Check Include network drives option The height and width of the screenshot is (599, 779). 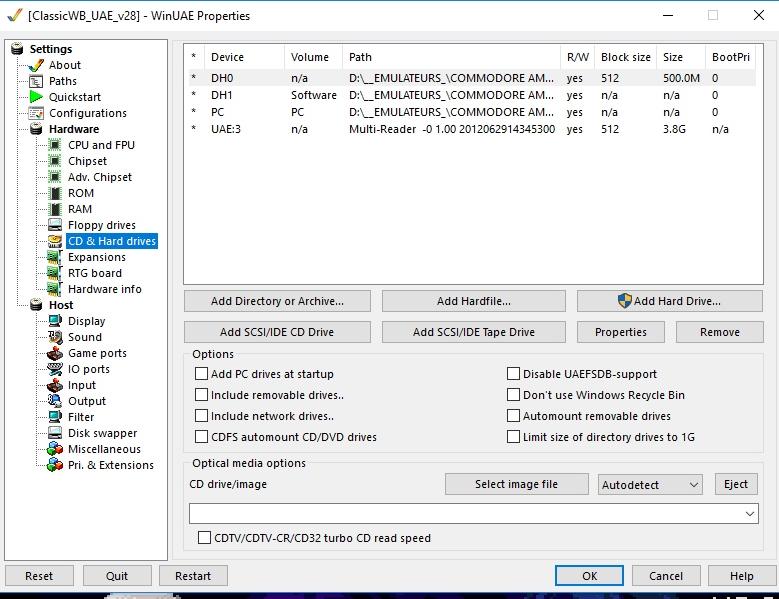click(201, 416)
